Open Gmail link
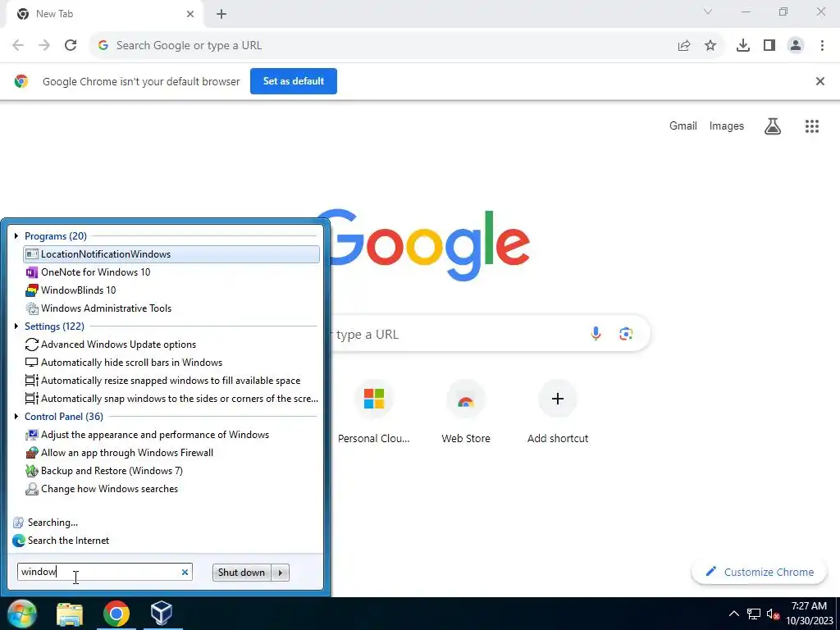The width and height of the screenshot is (840, 630). coord(683,126)
